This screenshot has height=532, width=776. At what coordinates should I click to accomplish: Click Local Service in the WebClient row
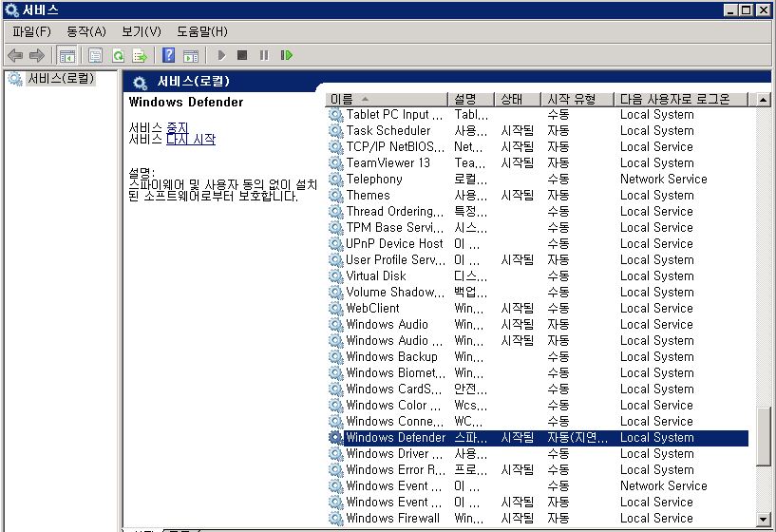coord(656,308)
